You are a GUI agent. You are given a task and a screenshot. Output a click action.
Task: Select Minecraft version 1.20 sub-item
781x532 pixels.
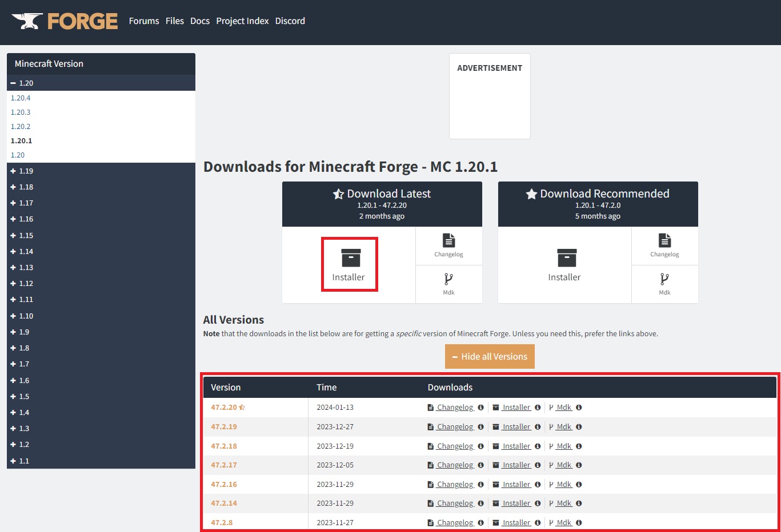click(18, 155)
